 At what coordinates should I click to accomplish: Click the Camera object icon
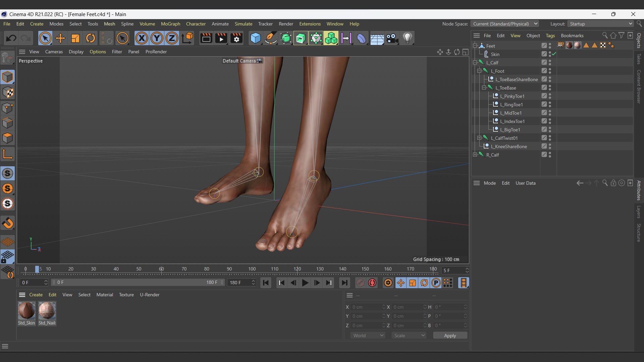(392, 38)
